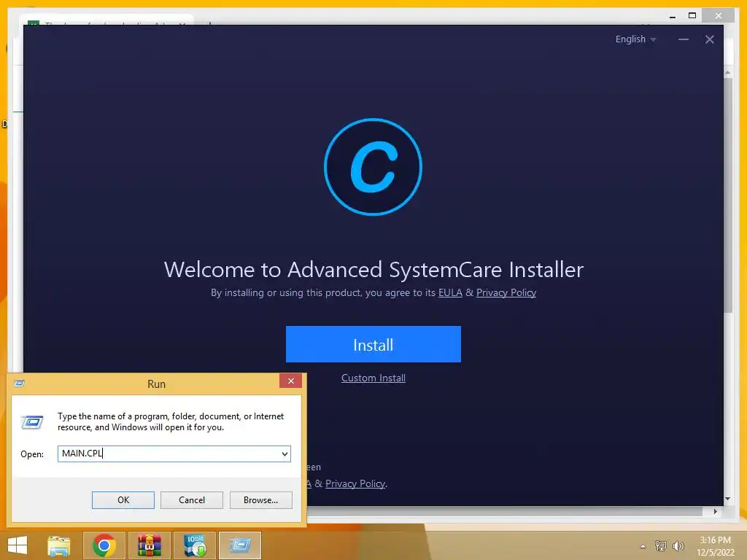Image resolution: width=747 pixels, height=560 pixels.
Task: Focus the Open text field with MAIN.CPL
Action: [x=174, y=454]
